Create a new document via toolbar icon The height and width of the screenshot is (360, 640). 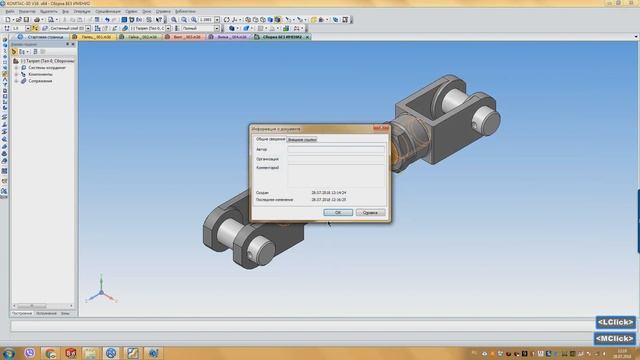8,20
